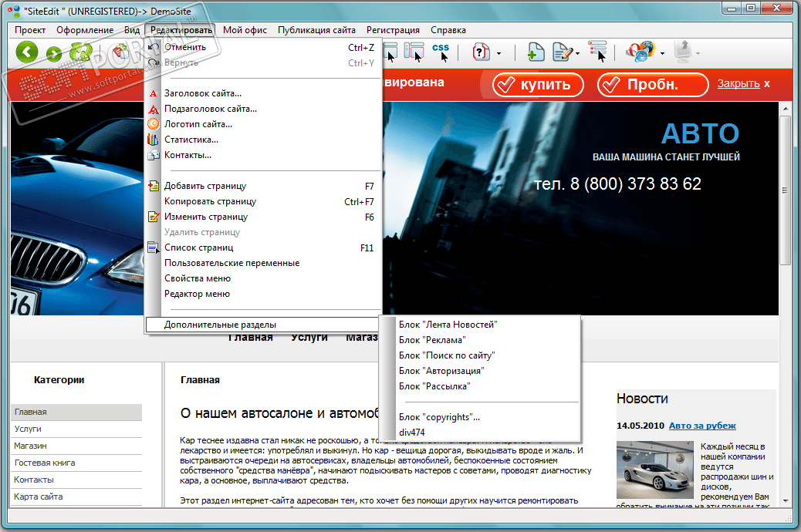Choose Блок "Авторизация" in submenu
The width and height of the screenshot is (801, 532).
tap(480, 371)
